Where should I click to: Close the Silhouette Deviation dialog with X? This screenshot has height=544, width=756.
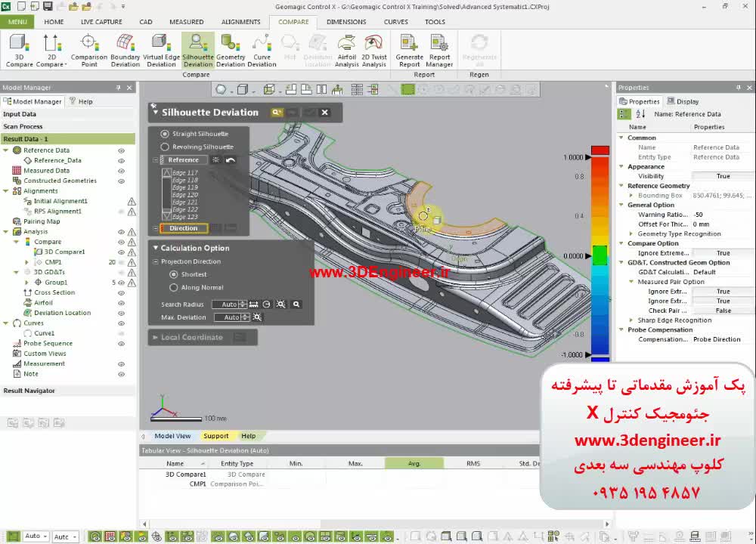click(324, 113)
